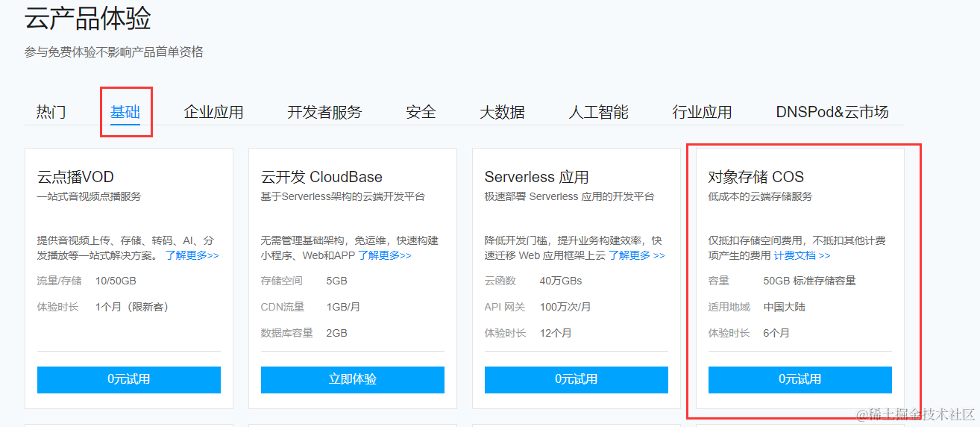Click 一站式音视频点播服务 subtitle
The width and height of the screenshot is (980, 427).
coord(89,196)
